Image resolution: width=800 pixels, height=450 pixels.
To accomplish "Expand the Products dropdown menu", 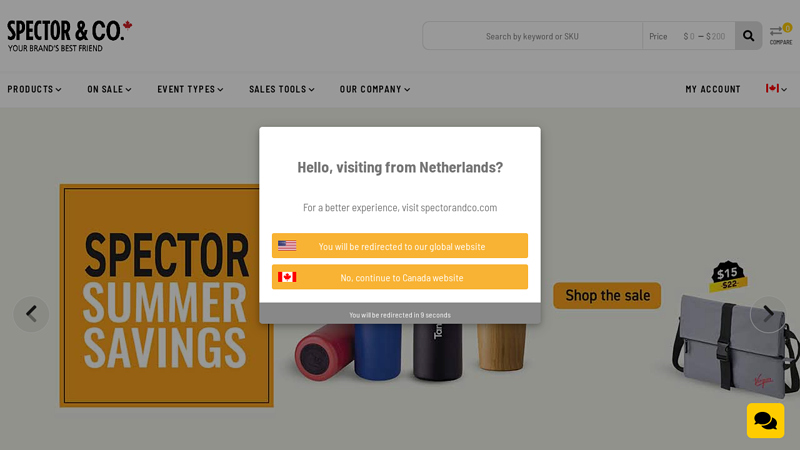I will [x=34, y=89].
